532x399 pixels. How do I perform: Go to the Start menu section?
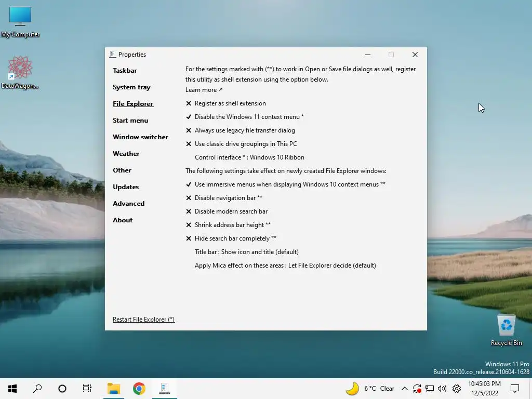point(130,121)
